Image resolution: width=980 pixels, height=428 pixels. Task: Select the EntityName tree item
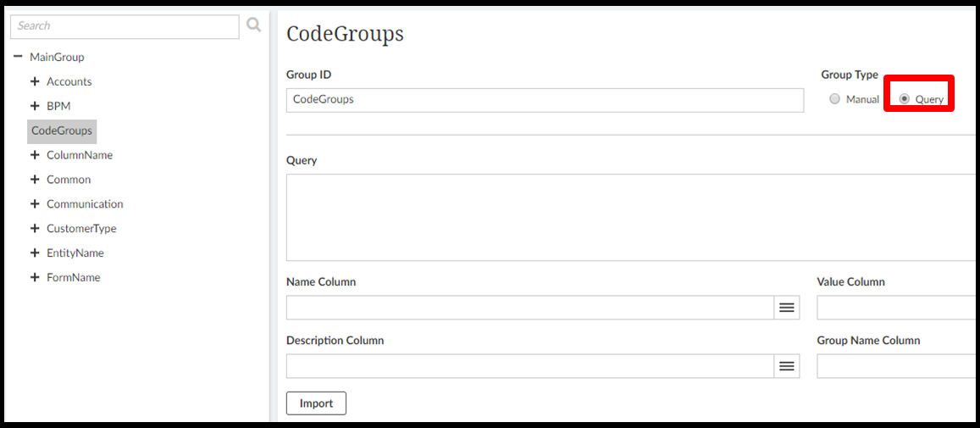[75, 253]
